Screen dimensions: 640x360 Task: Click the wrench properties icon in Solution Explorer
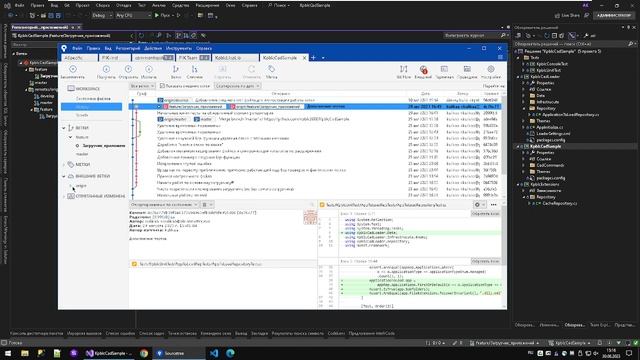pyautogui.click(x=586, y=36)
